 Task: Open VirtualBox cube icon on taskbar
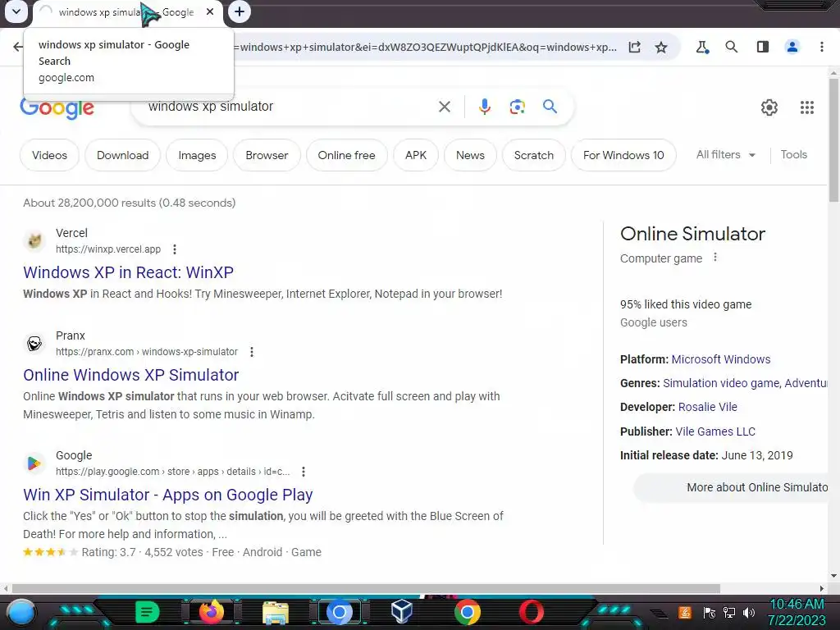(402, 612)
